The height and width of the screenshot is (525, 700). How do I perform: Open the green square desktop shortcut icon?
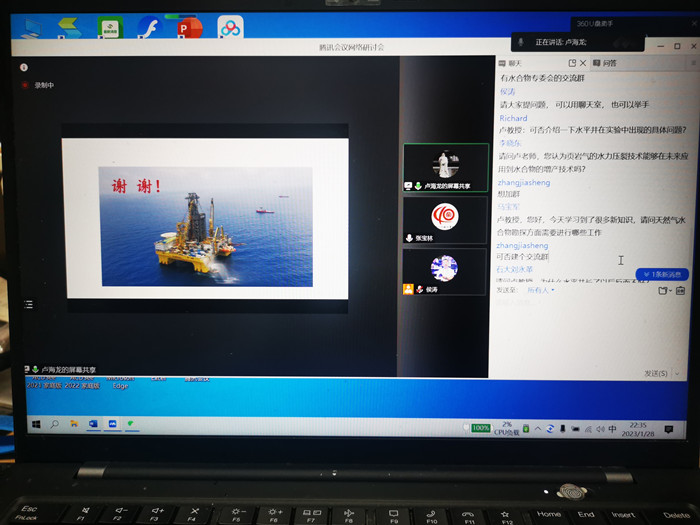pos(110,28)
